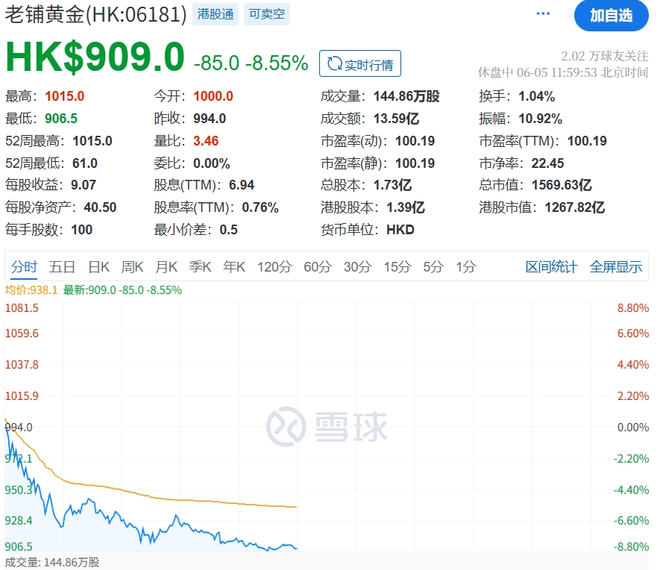Viewport: 660px width, 570px height.
Task: Switch to 1分 interval tab
Action: click(466, 266)
